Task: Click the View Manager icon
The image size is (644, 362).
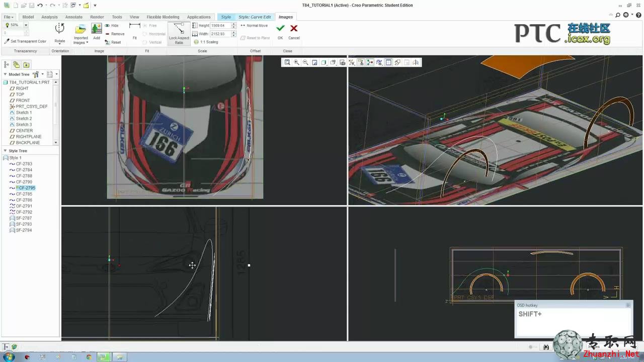Action: [343, 62]
